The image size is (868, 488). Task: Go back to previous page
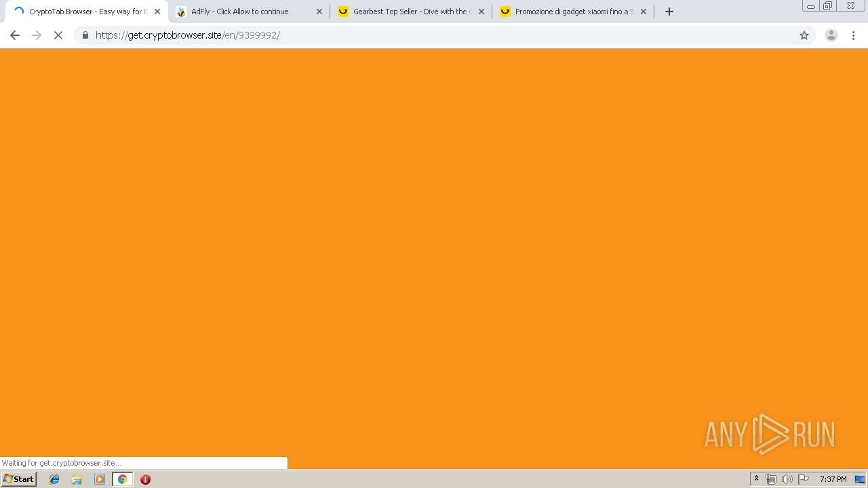(x=15, y=35)
